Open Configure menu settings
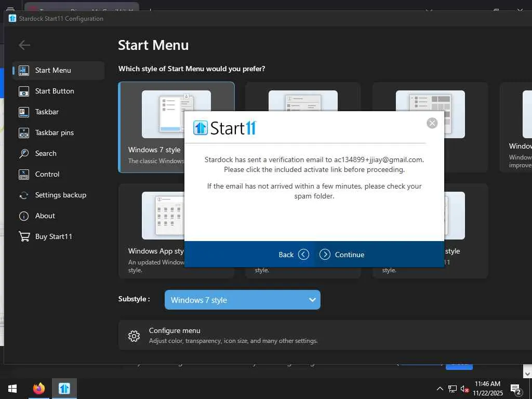 coord(325,335)
